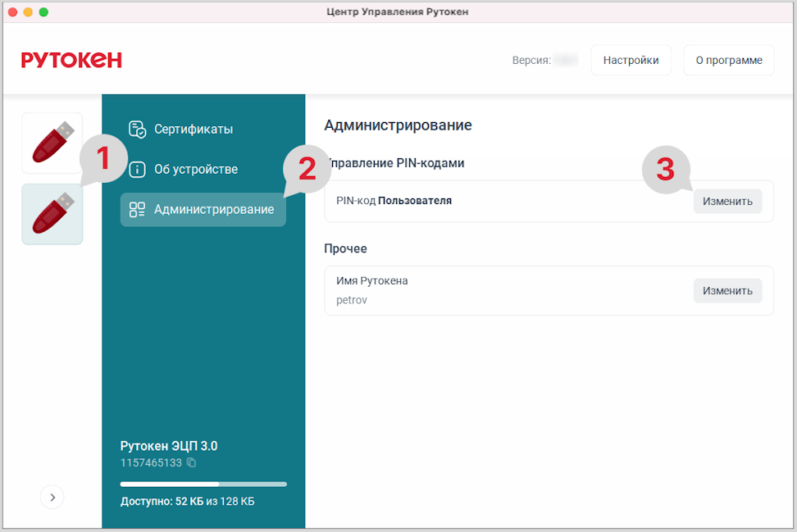797x532 pixels.
Task: Click the Рутокен logo
Action: coord(71,60)
